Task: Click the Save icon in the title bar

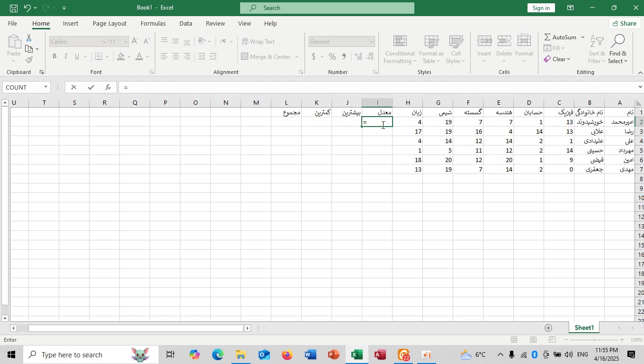Action: (x=14, y=8)
